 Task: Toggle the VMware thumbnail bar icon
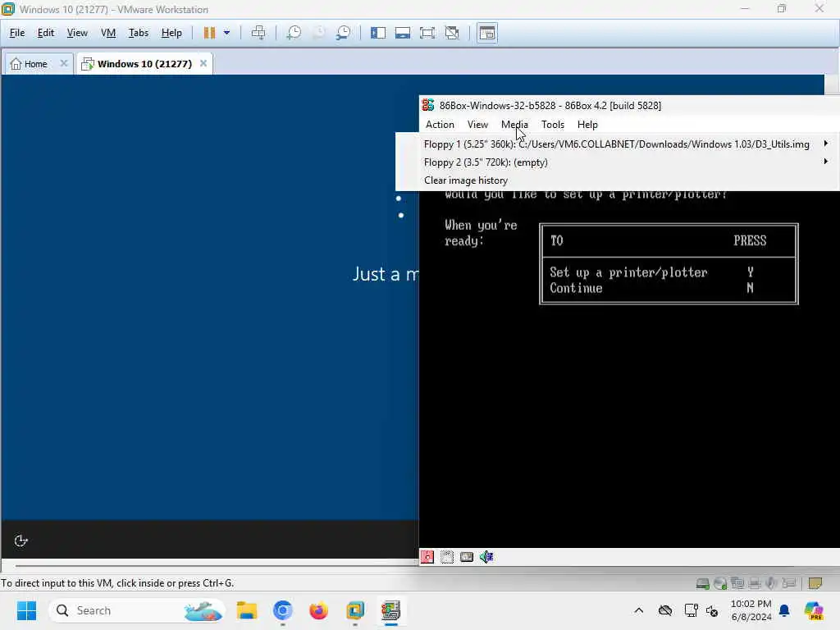point(402,33)
